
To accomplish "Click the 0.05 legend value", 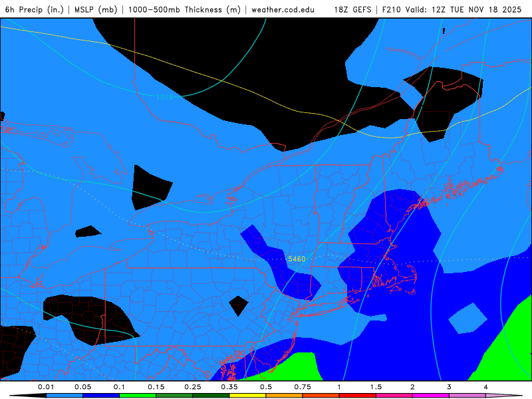I will point(82,387).
